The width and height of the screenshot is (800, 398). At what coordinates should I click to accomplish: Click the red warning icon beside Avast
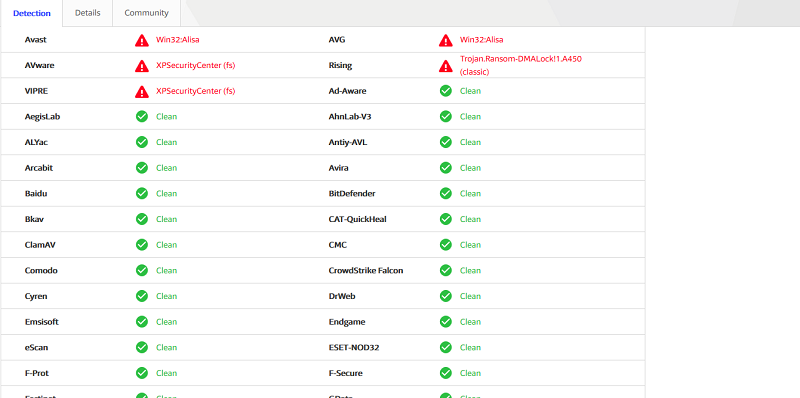point(142,40)
